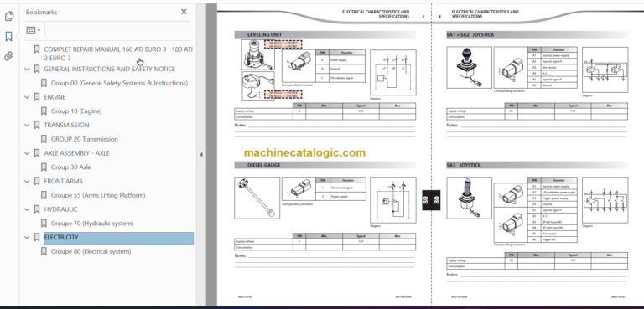This screenshot has width=644, height=309.
Task: Click bookmark icon beside TRANSMISSION
Action: 37,125
